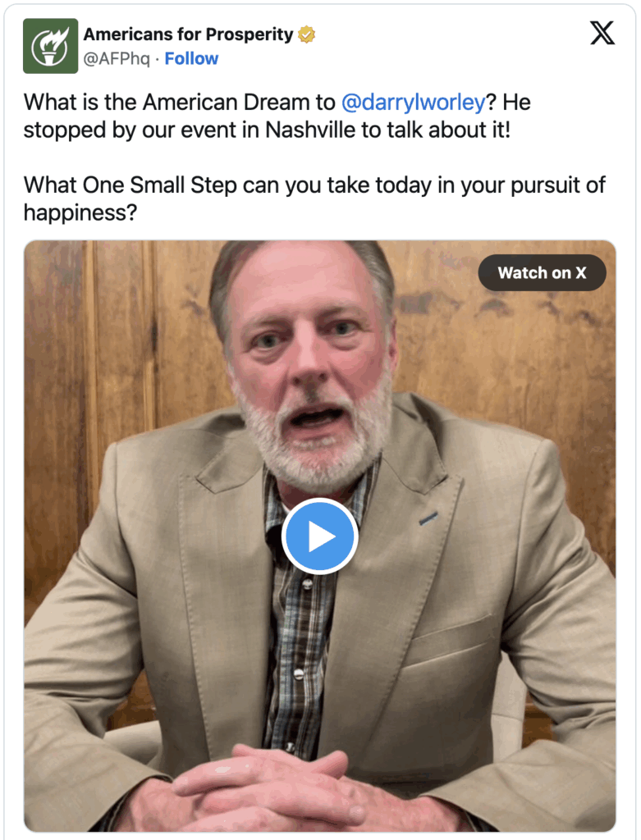The width and height of the screenshot is (641, 840).
Task: Play the embedded video
Action: pos(320,536)
